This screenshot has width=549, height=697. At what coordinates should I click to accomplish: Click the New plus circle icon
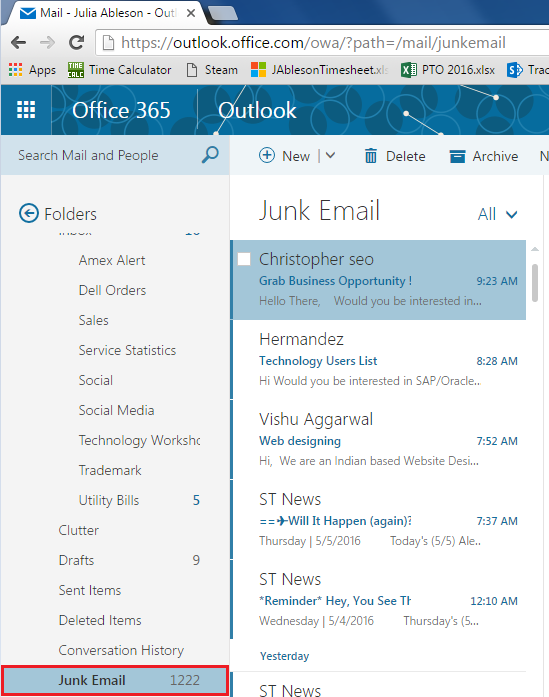pyautogui.click(x=267, y=156)
